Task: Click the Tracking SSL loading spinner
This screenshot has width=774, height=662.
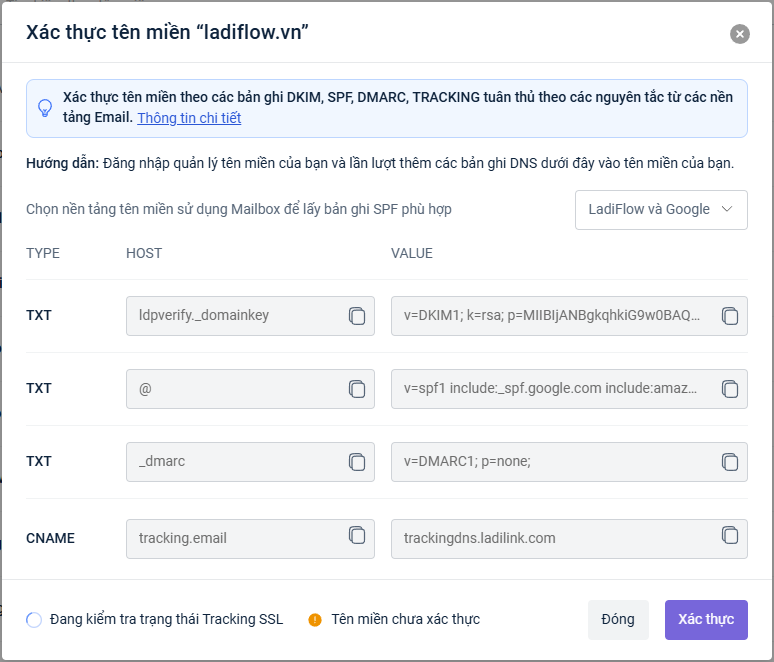Action: [x=34, y=620]
